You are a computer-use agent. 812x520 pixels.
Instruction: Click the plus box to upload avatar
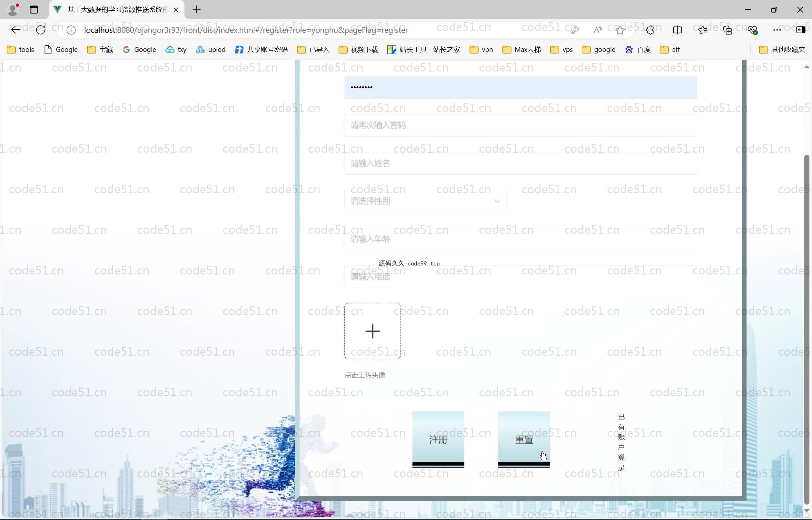click(x=372, y=331)
